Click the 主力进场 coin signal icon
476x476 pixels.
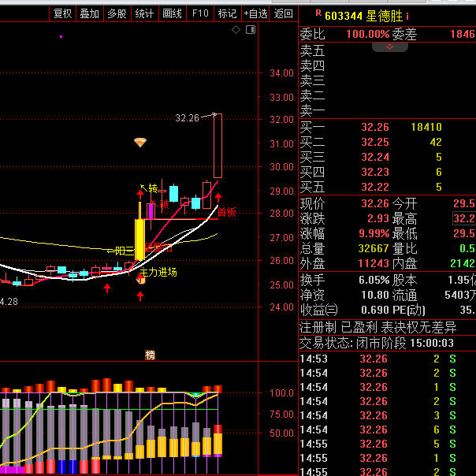(142, 279)
